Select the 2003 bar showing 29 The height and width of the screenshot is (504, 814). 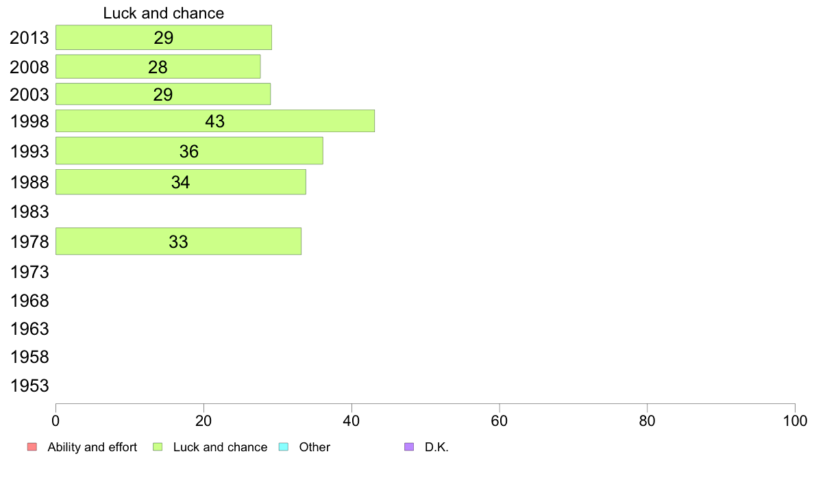(x=163, y=94)
